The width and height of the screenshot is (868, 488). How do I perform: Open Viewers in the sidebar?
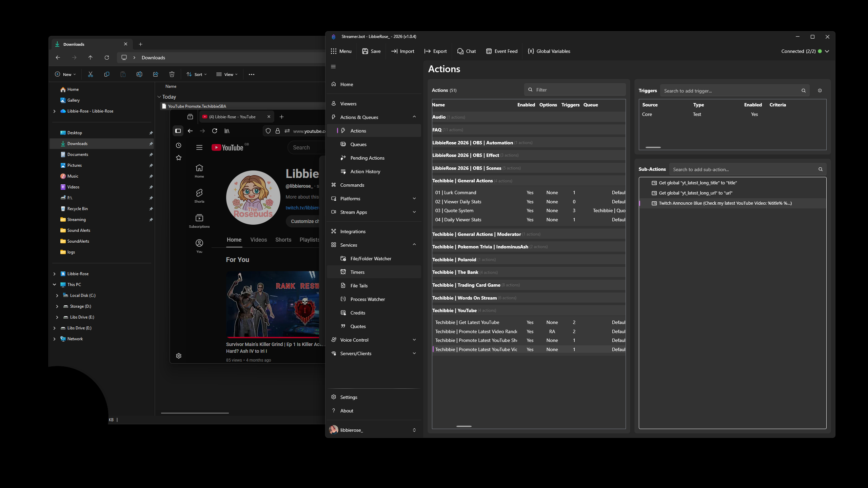coord(374,104)
